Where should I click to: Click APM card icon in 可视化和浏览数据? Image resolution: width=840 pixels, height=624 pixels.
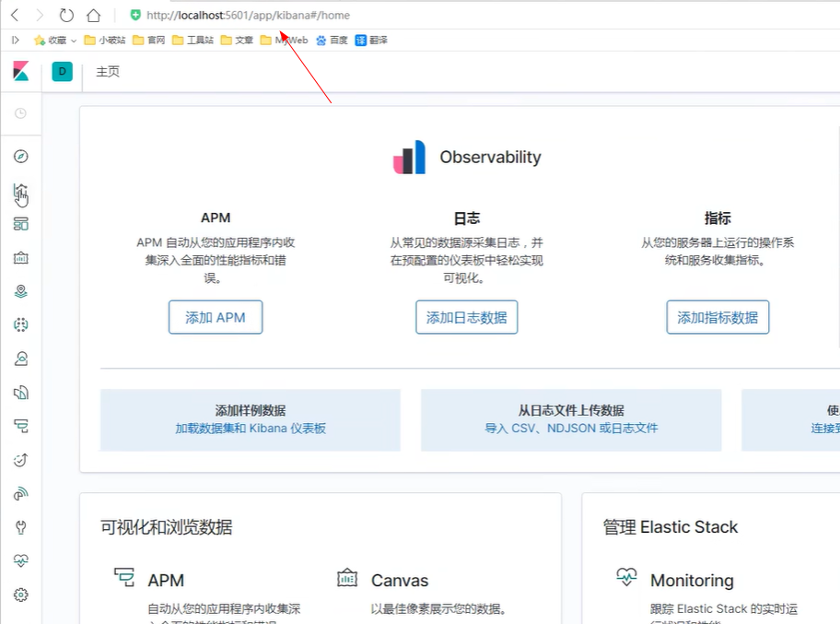(x=124, y=577)
